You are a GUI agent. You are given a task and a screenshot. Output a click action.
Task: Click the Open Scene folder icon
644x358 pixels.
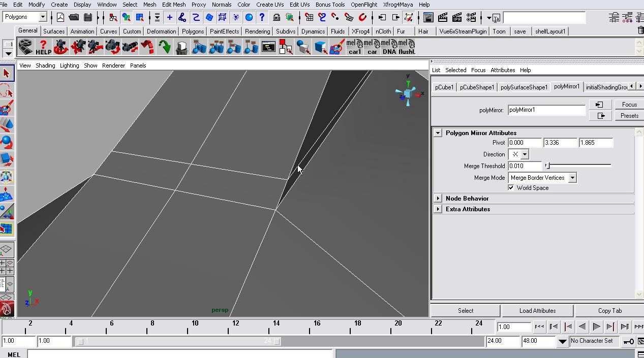click(74, 17)
